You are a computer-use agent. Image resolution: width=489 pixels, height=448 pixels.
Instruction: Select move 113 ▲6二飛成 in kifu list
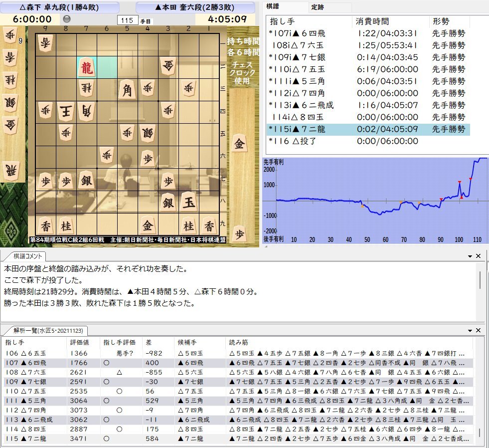pos(368,105)
